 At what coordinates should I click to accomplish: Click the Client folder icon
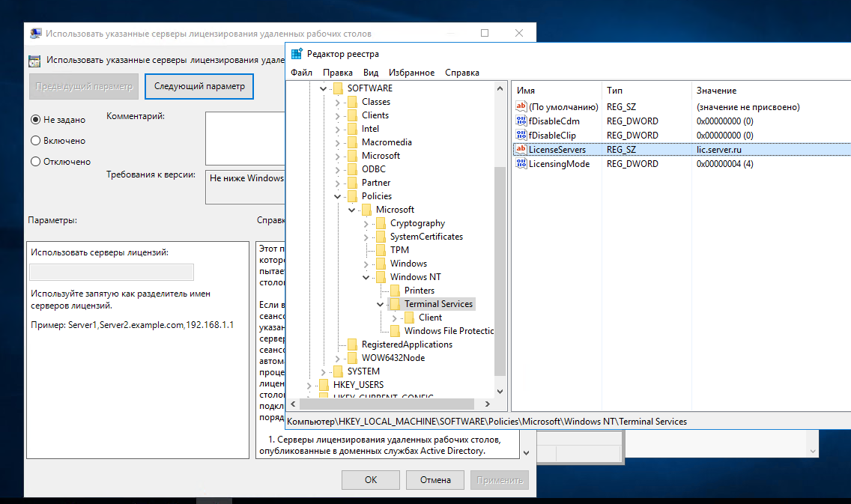point(409,318)
